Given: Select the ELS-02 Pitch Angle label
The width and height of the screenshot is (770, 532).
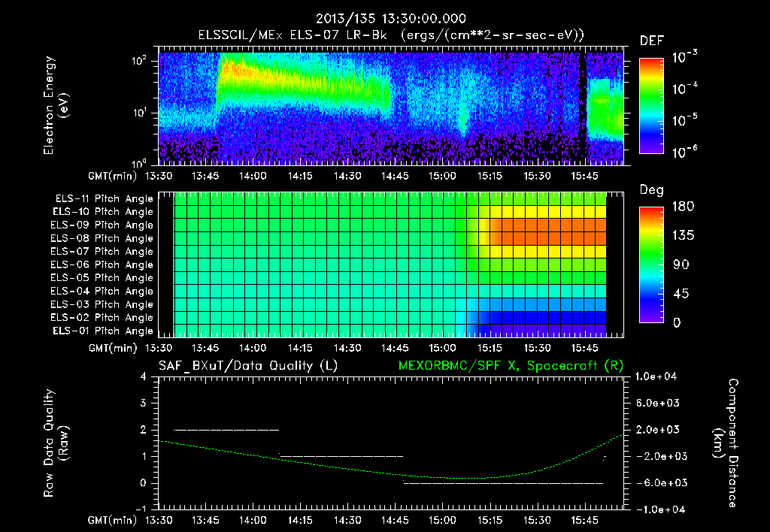Looking at the screenshot, I should pyautogui.click(x=102, y=318).
